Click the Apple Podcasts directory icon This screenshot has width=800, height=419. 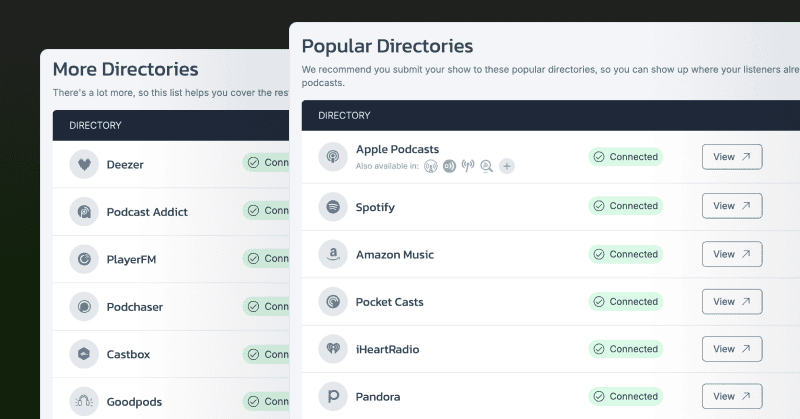[x=333, y=157]
